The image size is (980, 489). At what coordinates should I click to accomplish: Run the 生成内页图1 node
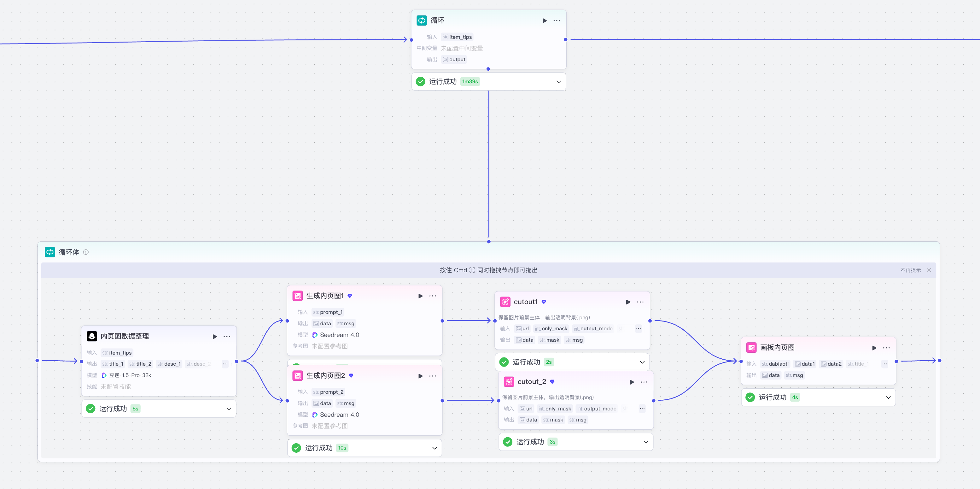[x=420, y=296]
